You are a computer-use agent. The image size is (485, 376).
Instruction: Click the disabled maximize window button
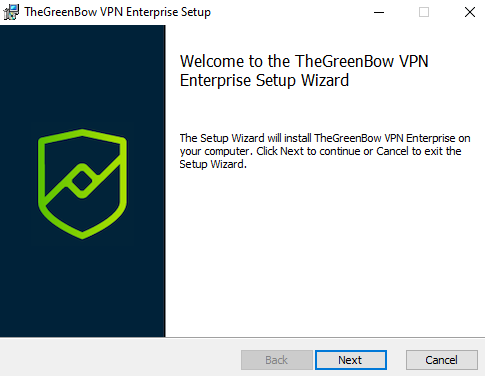(x=424, y=12)
